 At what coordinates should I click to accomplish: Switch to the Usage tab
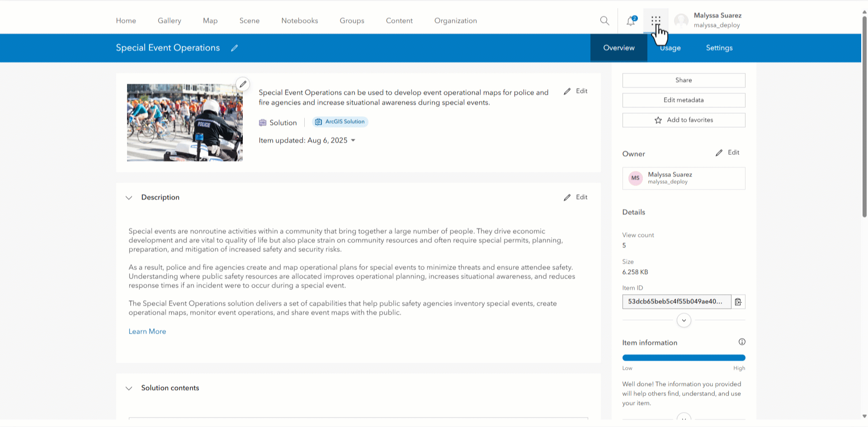click(670, 48)
